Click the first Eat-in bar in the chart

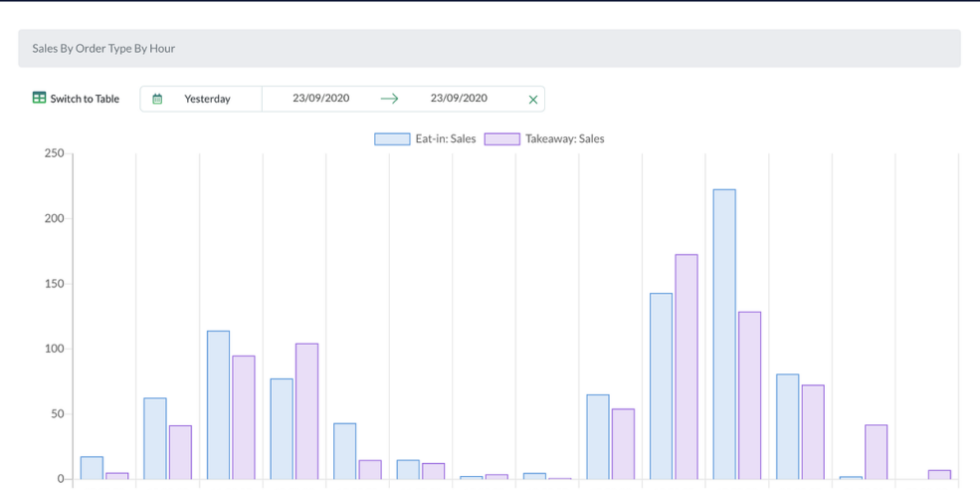(x=92, y=468)
